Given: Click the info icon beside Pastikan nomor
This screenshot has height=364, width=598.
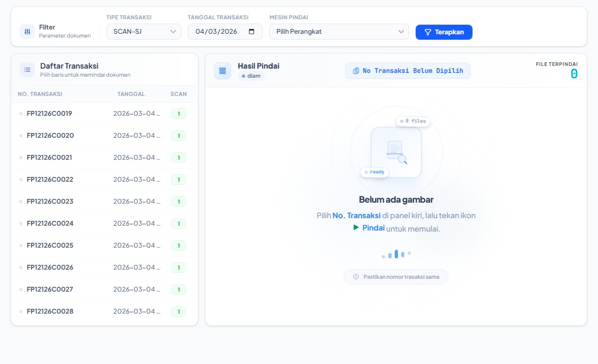Looking at the screenshot, I should click(x=356, y=277).
